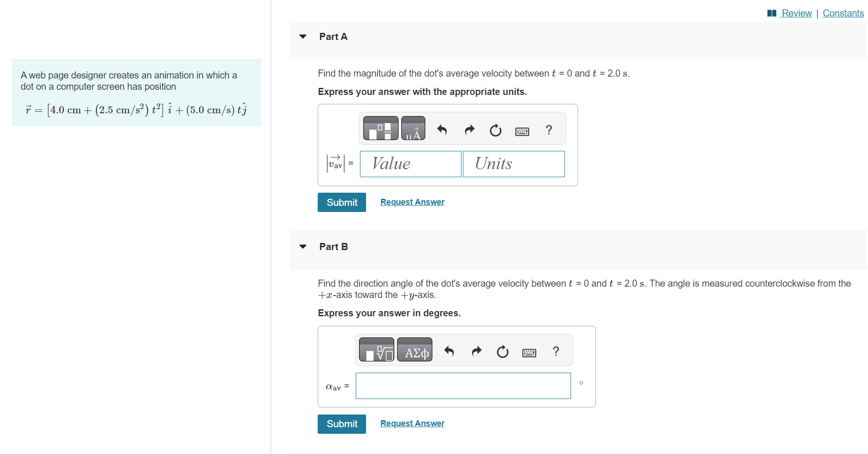
Task: Click the Review book icon at top right
Action: click(771, 13)
